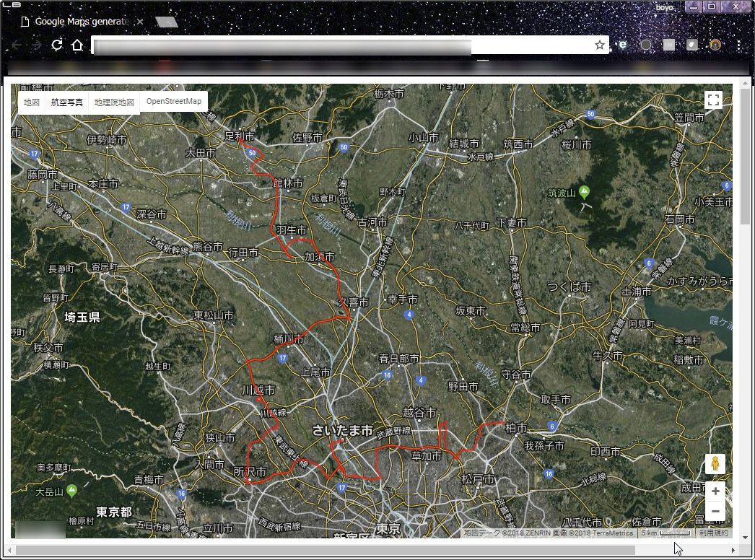Click the Mt. Tsukuba green mountain marker
The width and height of the screenshot is (755, 560).
pos(584,192)
